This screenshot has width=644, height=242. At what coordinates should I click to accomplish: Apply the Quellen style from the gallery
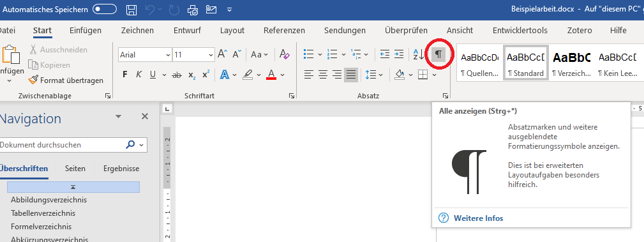(479, 63)
